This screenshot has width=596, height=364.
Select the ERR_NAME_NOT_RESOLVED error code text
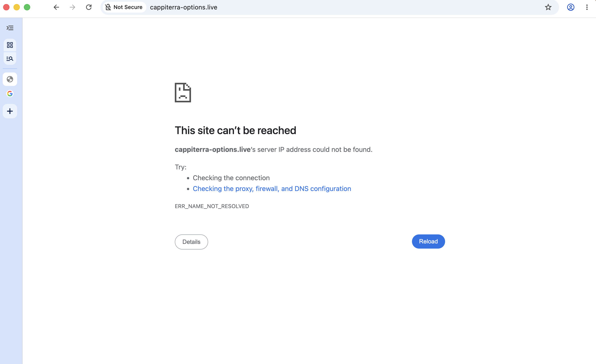tap(212, 206)
